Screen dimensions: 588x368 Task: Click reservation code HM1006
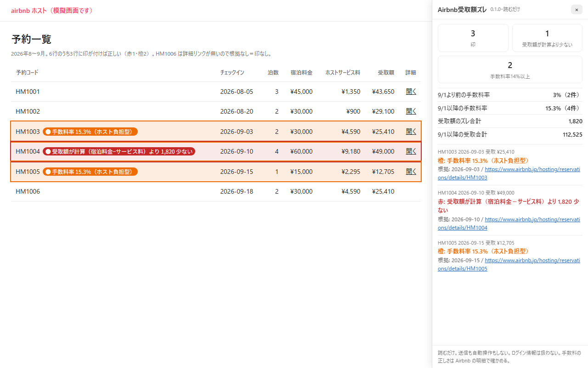click(28, 191)
